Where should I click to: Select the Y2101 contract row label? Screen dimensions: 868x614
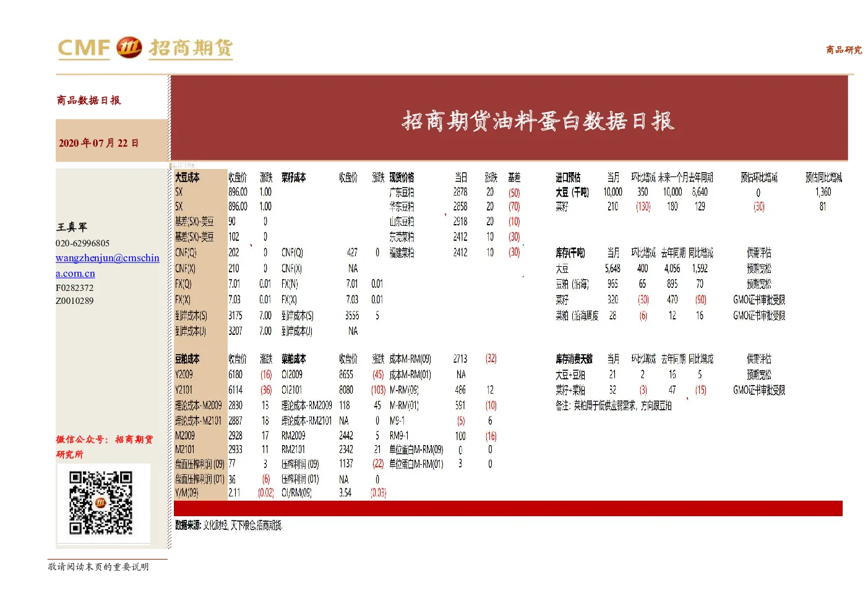point(184,390)
